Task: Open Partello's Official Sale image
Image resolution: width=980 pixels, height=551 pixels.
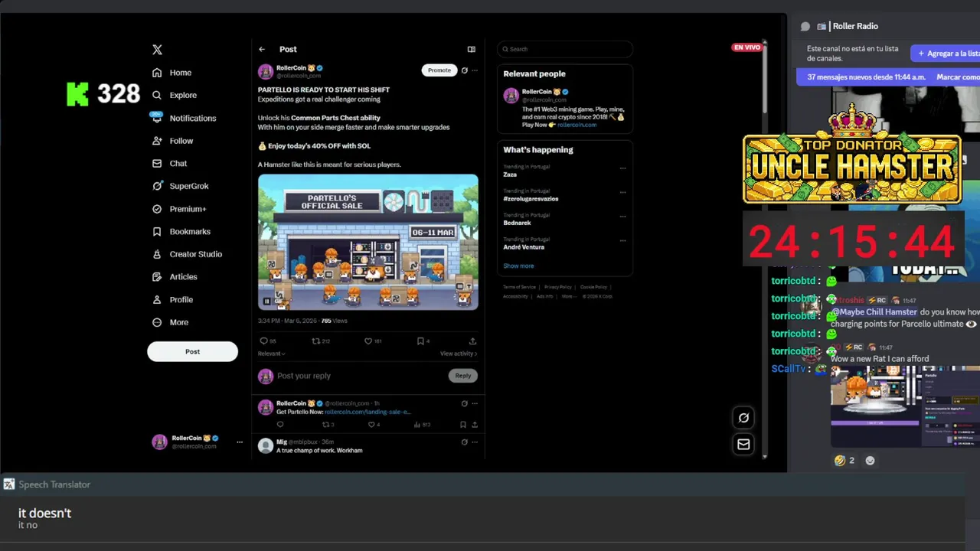Action: point(368,242)
